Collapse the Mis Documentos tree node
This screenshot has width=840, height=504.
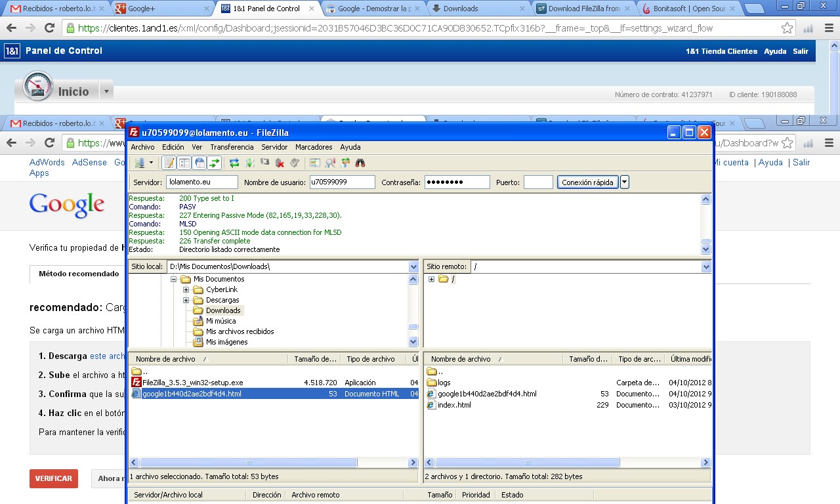174,279
